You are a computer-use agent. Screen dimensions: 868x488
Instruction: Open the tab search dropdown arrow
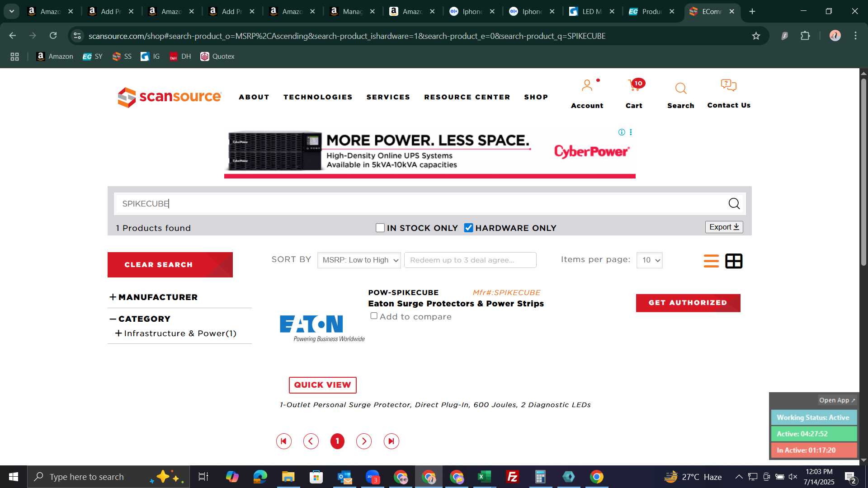coord(12,11)
